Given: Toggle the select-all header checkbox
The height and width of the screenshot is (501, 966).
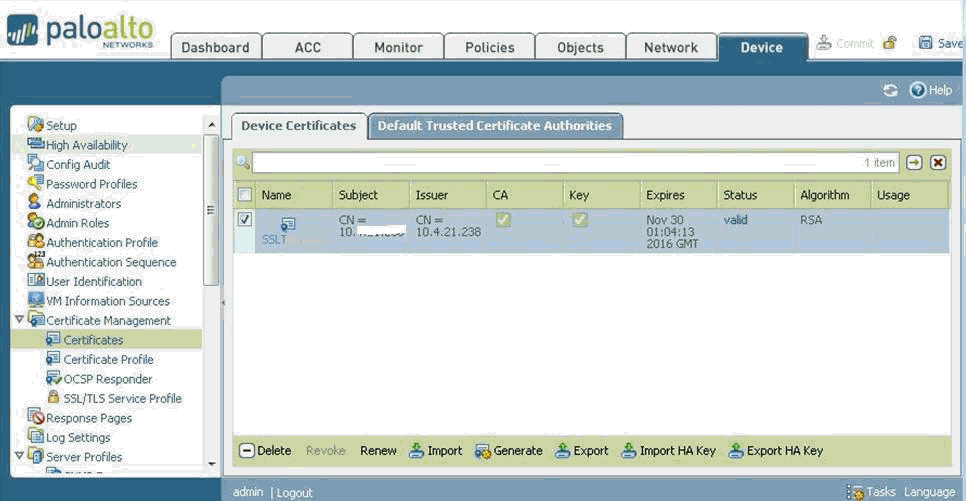Looking at the screenshot, I should tap(245, 195).
